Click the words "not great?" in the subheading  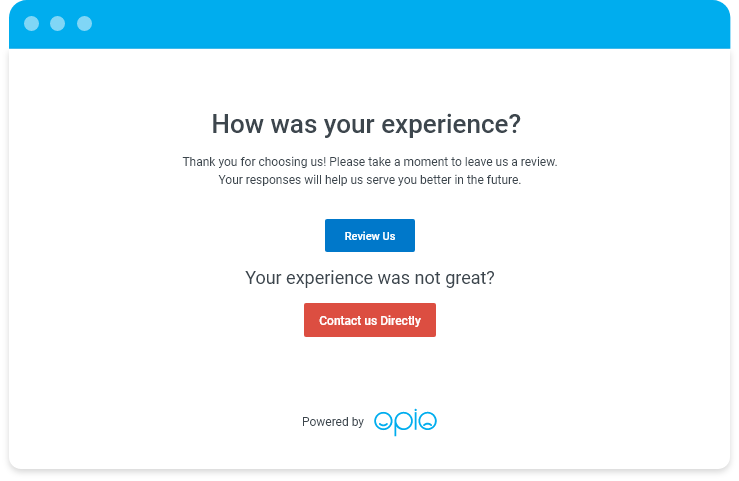[x=459, y=278]
